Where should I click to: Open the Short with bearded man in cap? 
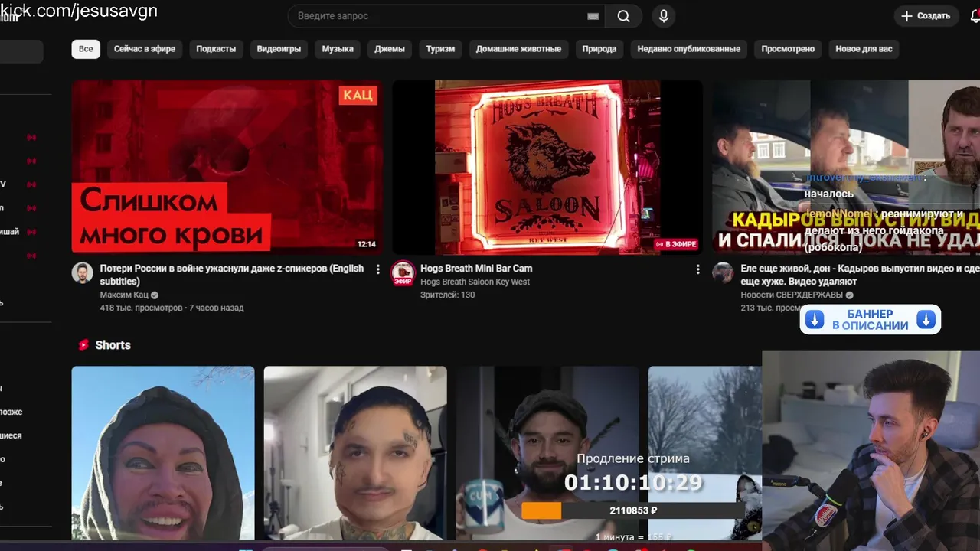547,453
